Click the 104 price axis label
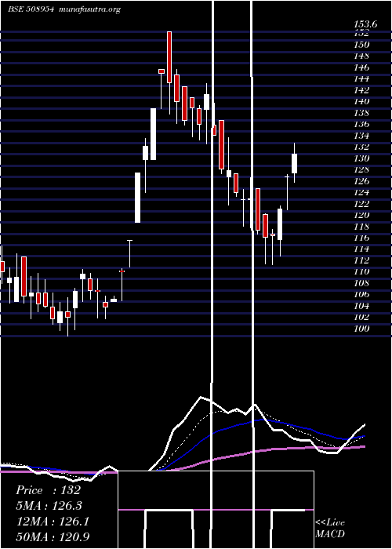The height and width of the screenshot is (549, 392). tap(361, 307)
